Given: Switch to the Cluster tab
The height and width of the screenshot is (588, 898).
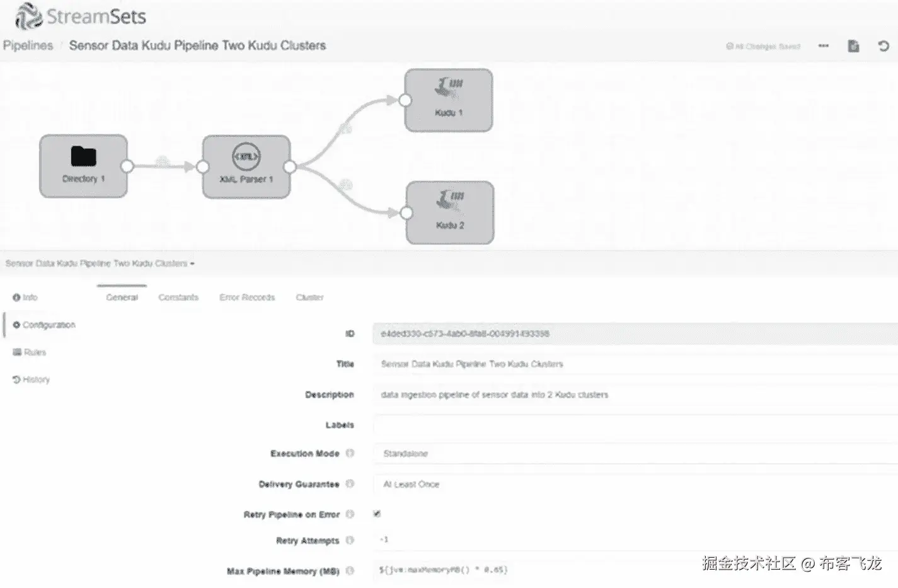Looking at the screenshot, I should pos(309,297).
